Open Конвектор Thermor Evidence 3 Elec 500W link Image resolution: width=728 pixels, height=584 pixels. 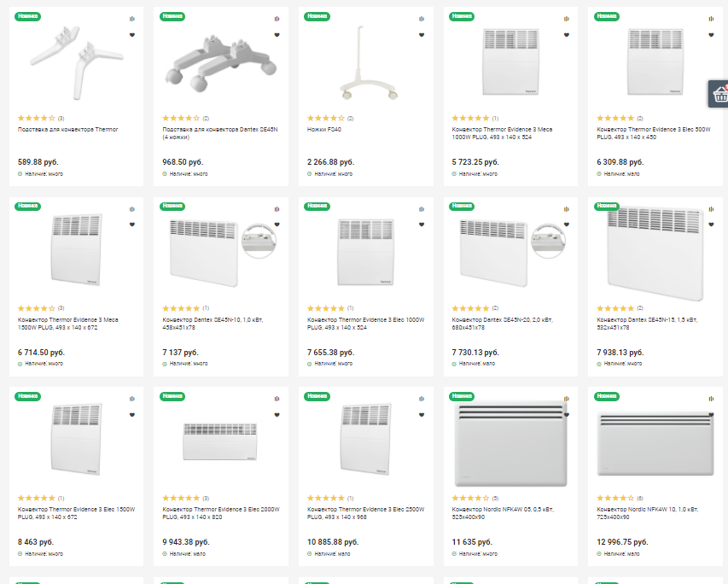point(653,133)
